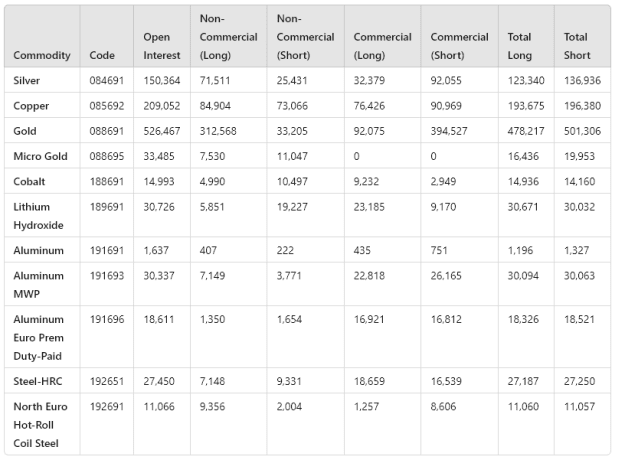Select Aluminum Euro Prem Duty-Paid cell
The height and width of the screenshot is (460, 625).
tap(38, 338)
